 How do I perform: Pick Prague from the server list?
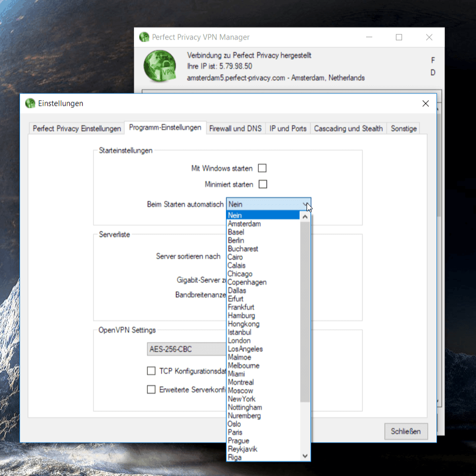coord(263,441)
